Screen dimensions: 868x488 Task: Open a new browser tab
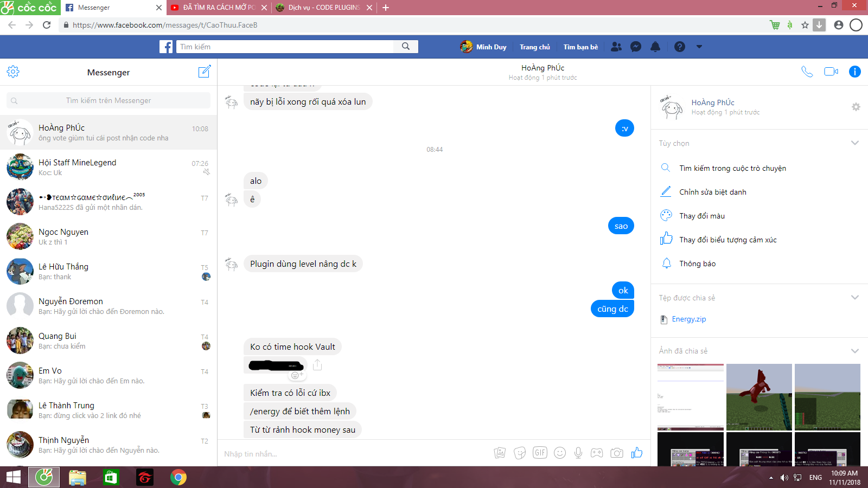point(386,8)
